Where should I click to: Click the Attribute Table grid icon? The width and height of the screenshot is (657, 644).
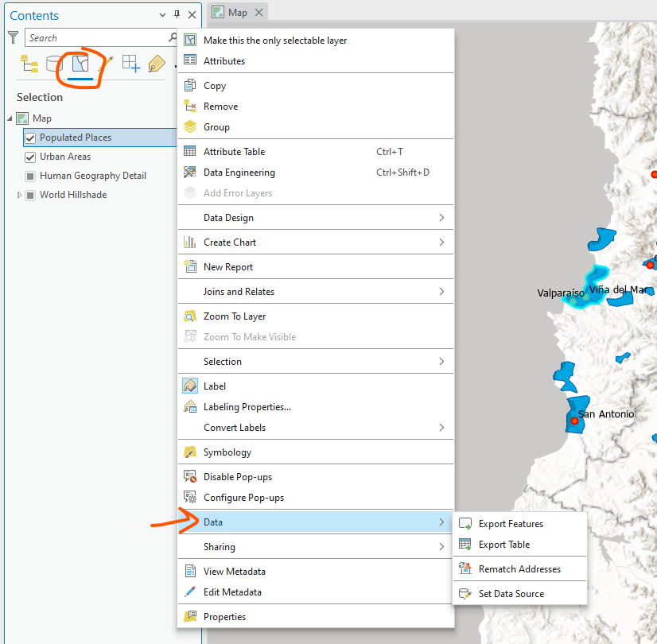[x=190, y=151]
